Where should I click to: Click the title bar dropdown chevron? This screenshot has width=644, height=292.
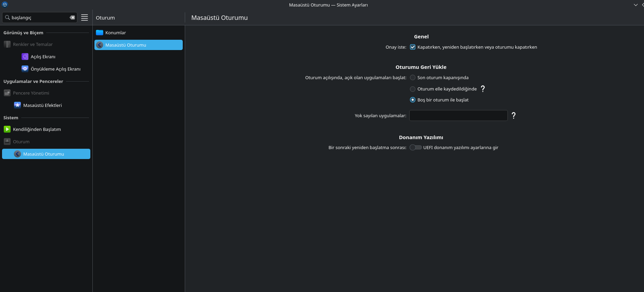point(636,5)
